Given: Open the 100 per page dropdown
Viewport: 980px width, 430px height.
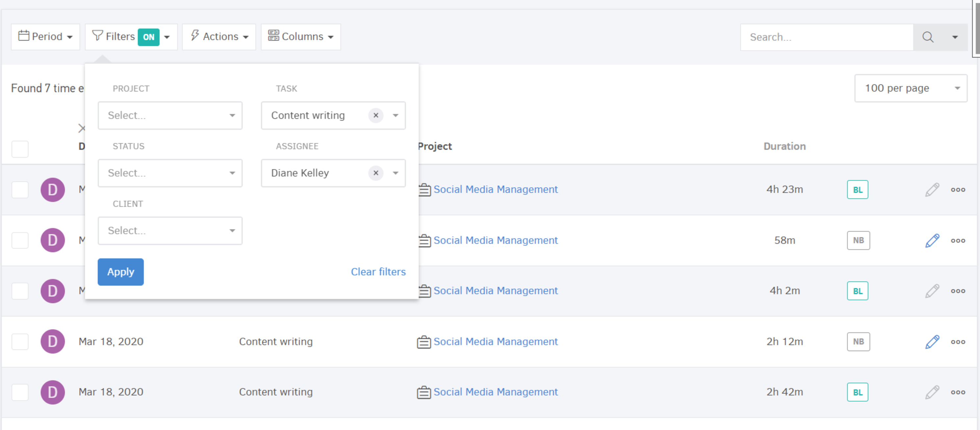Looking at the screenshot, I should tap(911, 88).
